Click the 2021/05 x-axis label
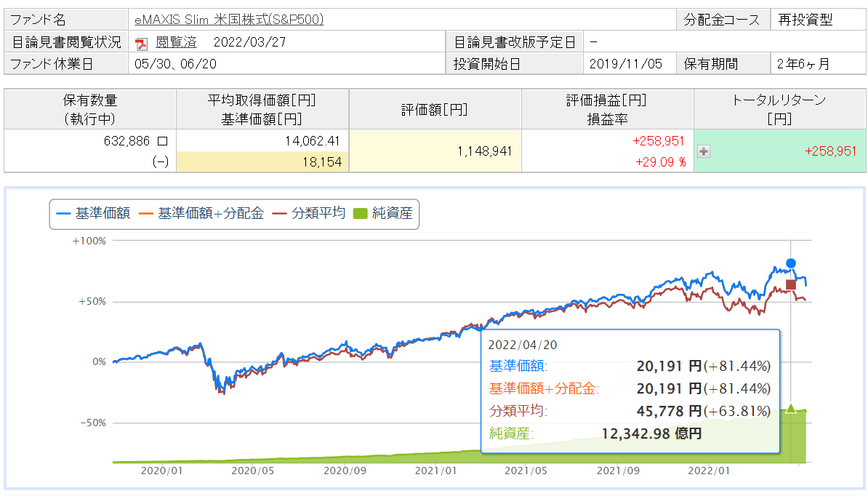868x496 pixels. (526, 471)
